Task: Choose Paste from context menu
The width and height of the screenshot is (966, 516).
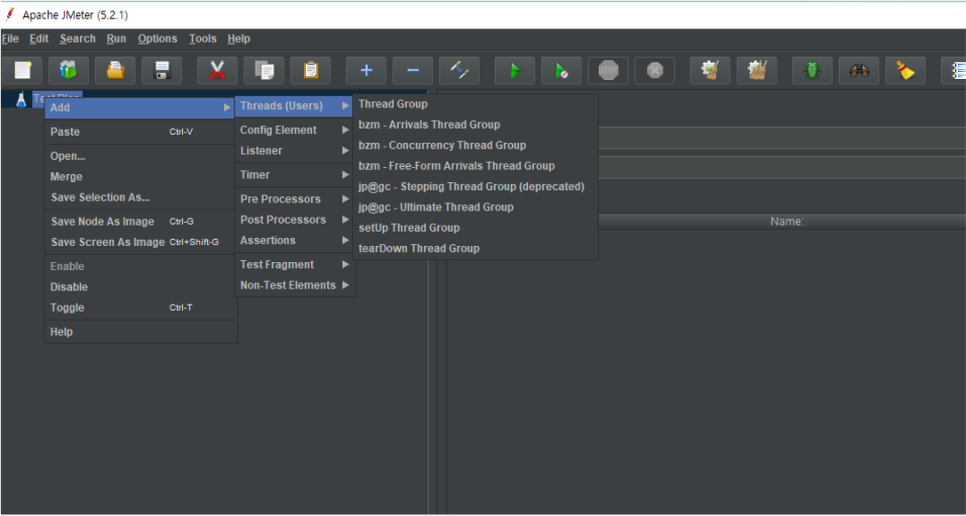Action: (140, 132)
